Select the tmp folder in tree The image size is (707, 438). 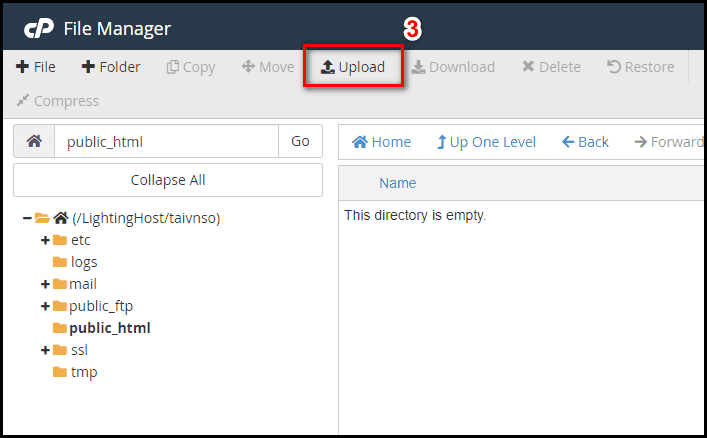click(x=84, y=372)
